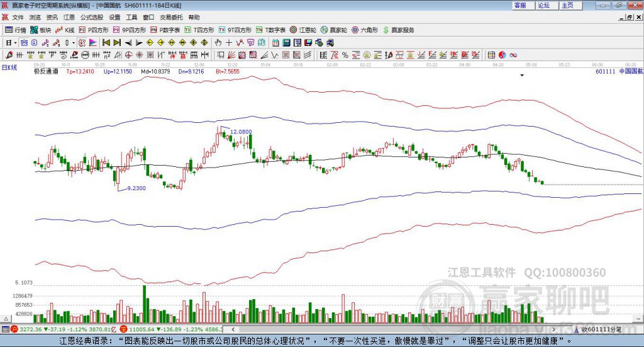Open the P数字表 tool
The width and height of the screenshot is (644, 347).
pyautogui.click(x=165, y=30)
